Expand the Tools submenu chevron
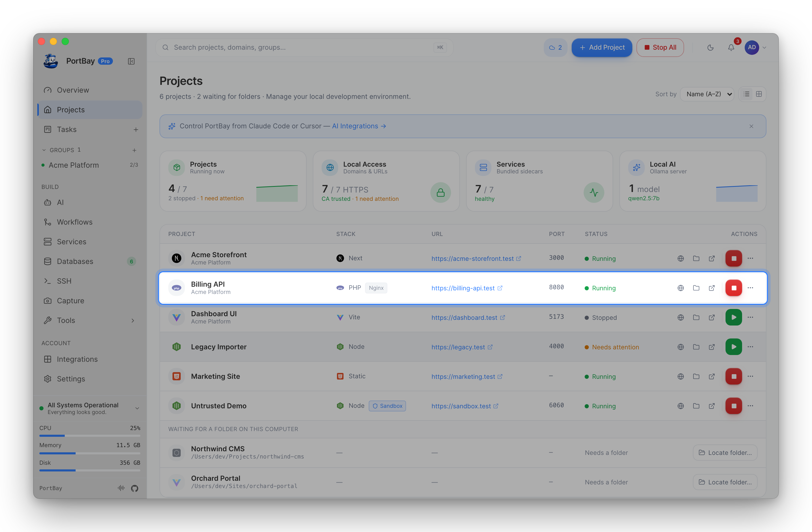Viewport: 812px width, 532px height. [133, 320]
